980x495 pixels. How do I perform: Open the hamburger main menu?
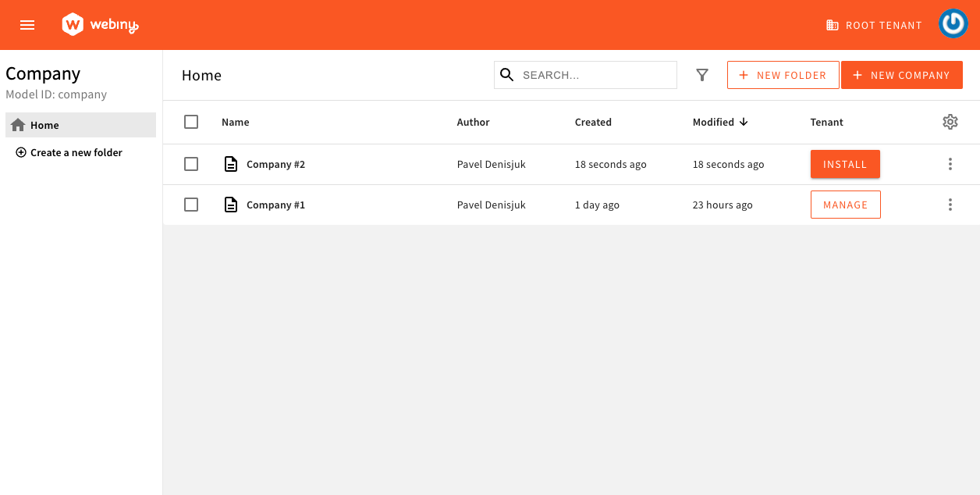pos(27,25)
